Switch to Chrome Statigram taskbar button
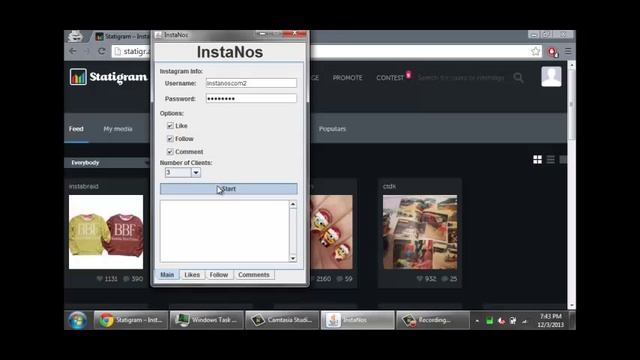 (x=131, y=320)
